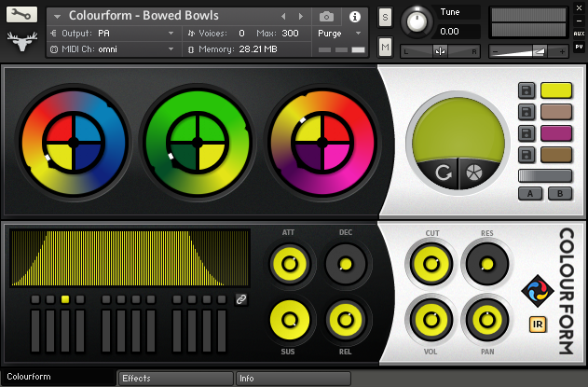The width and height of the screenshot is (588, 387).
Task: Click the SUS sustain knob
Action: point(289,320)
